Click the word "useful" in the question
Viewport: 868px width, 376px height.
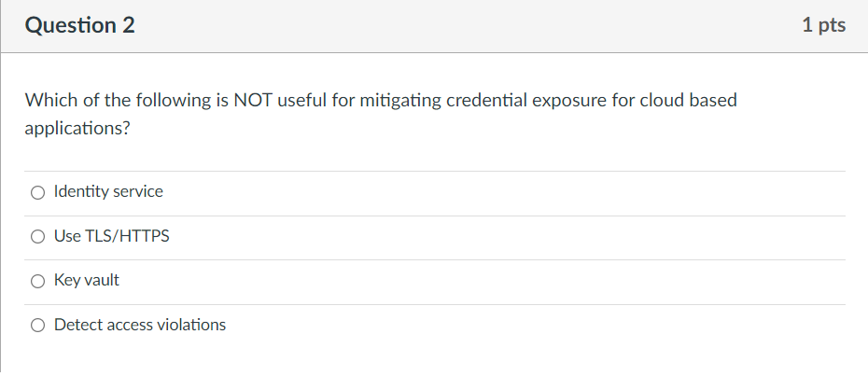[302, 101]
